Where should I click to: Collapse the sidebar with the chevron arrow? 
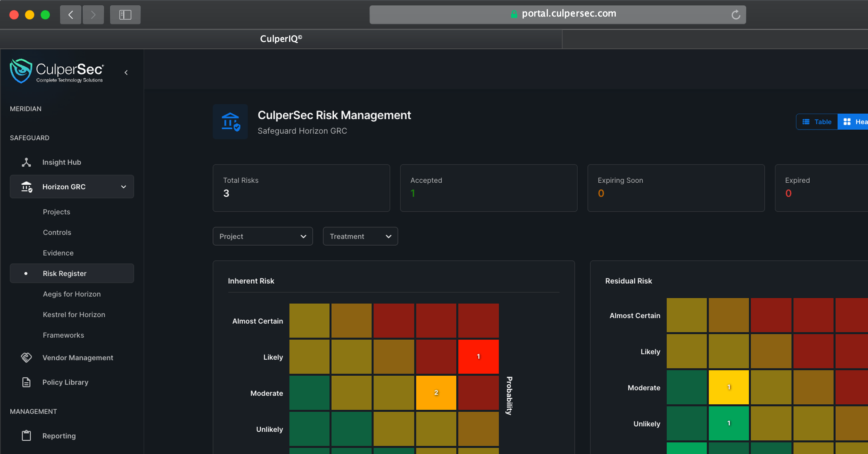126,72
